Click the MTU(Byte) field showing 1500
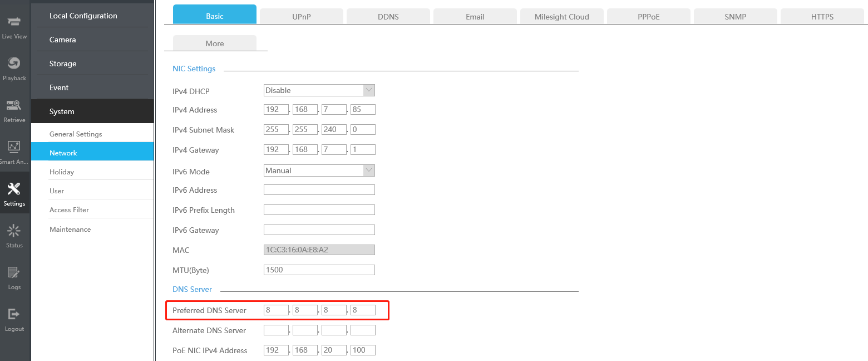Screen dimensions: 868x361 319,270
